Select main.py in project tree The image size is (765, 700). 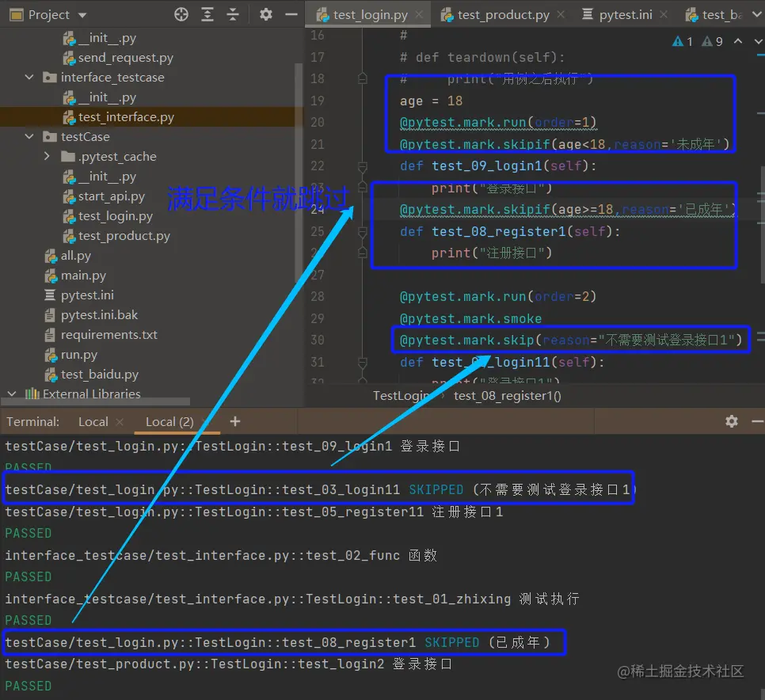click(83, 276)
